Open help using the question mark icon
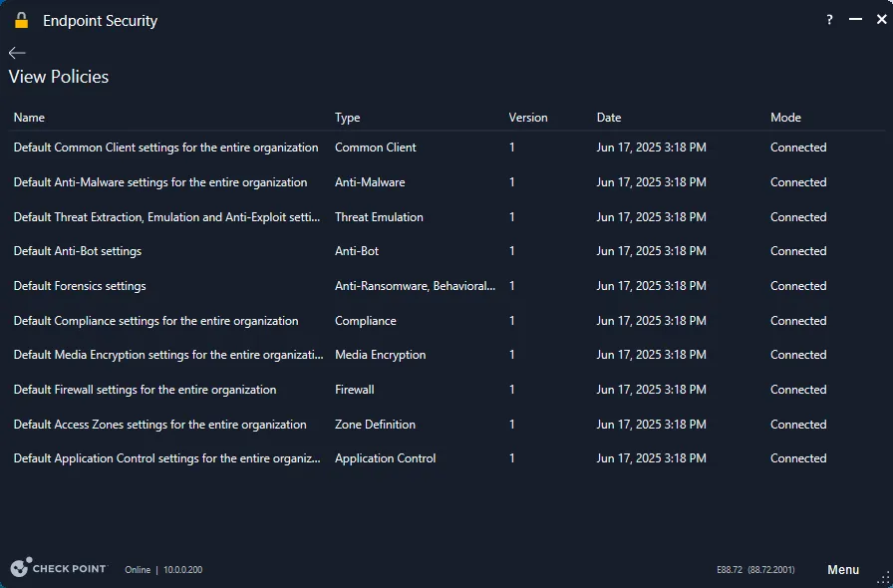The height and width of the screenshot is (588, 893). point(828,19)
